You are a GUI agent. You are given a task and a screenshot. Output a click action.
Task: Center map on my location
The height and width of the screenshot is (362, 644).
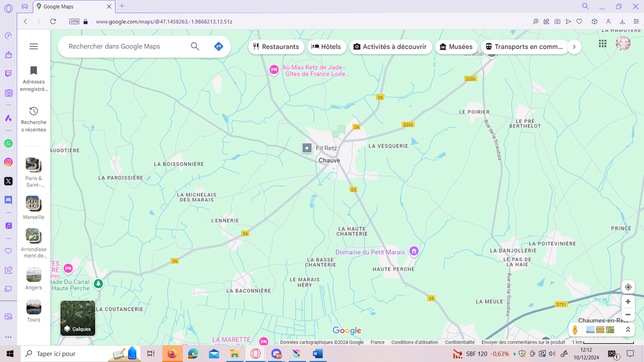628,287
